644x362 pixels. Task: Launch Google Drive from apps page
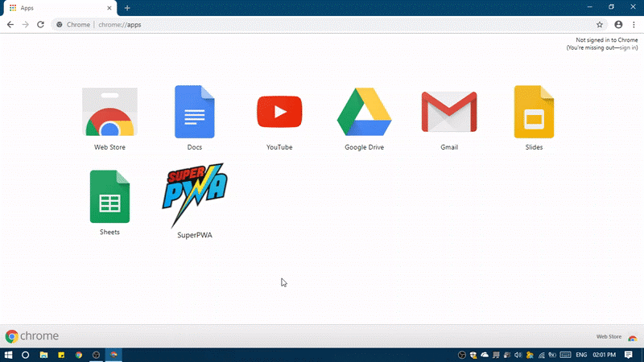[x=365, y=112]
